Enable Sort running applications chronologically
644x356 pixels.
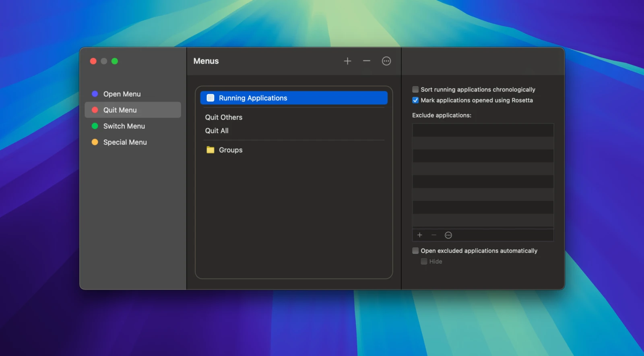click(415, 89)
